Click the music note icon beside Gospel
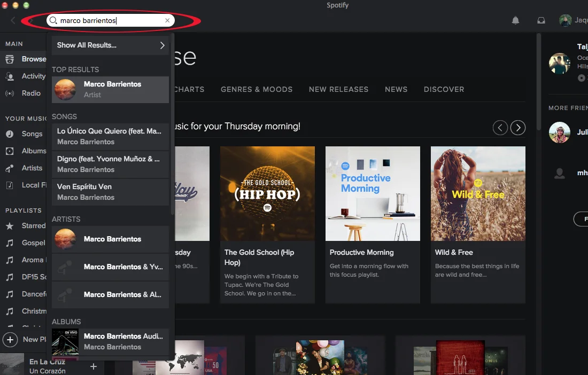Viewport: 588px width, 375px height. pos(10,243)
